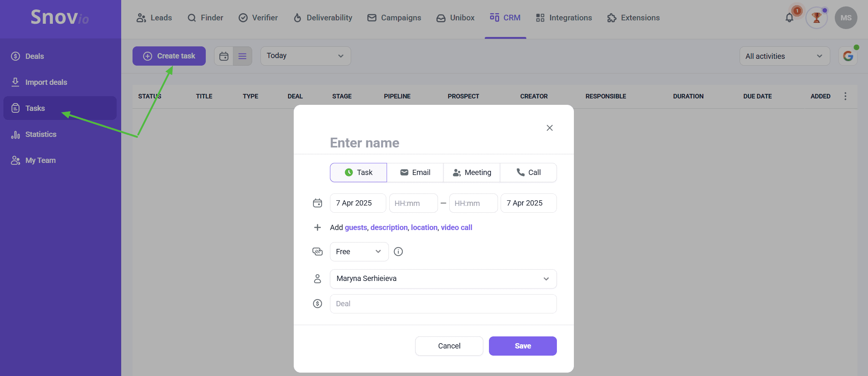Click the Google account sync icon
This screenshot has width=868, height=376.
848,56
